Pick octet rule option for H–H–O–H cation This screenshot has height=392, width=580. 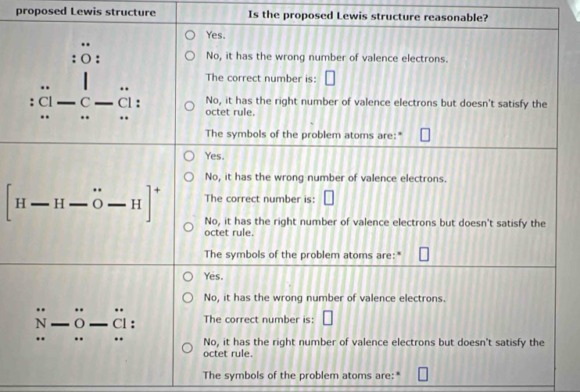(192, 228)
